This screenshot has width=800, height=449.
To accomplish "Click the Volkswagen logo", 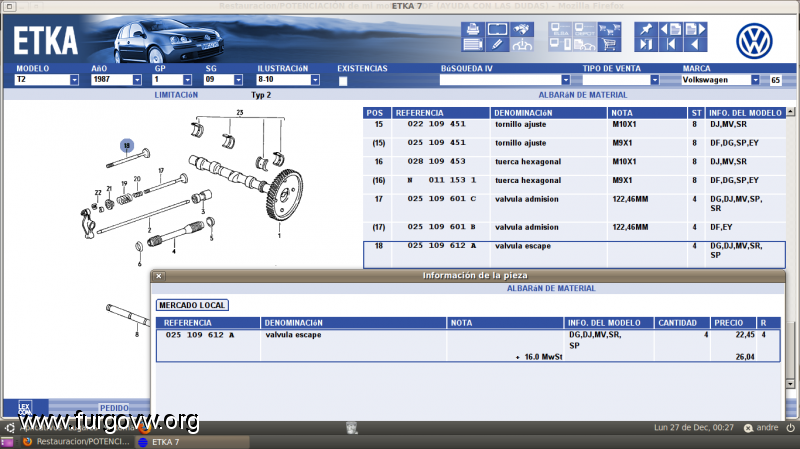I will pyautogui.click(x=754, y=41).
